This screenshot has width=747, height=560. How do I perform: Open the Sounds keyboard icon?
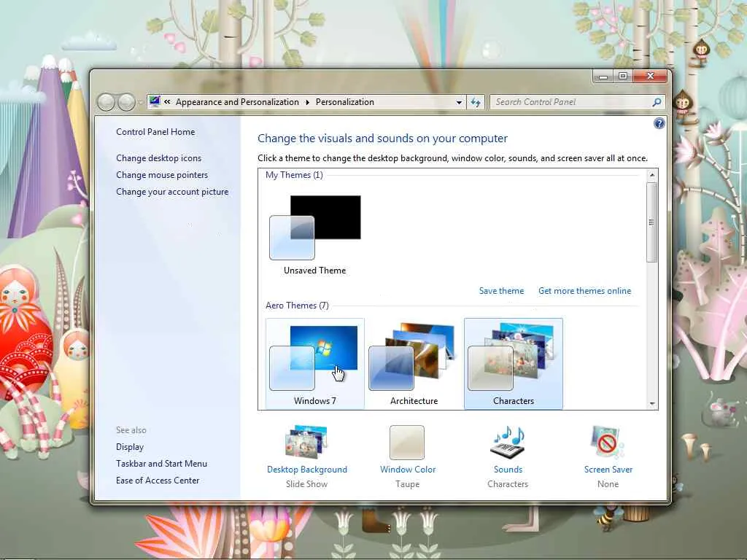click(x=508, y=443)
